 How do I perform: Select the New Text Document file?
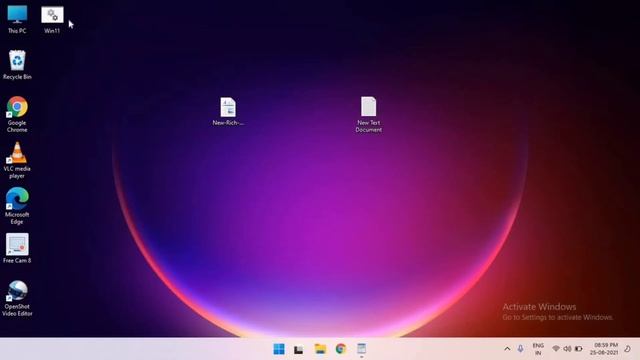click(369, 114)
